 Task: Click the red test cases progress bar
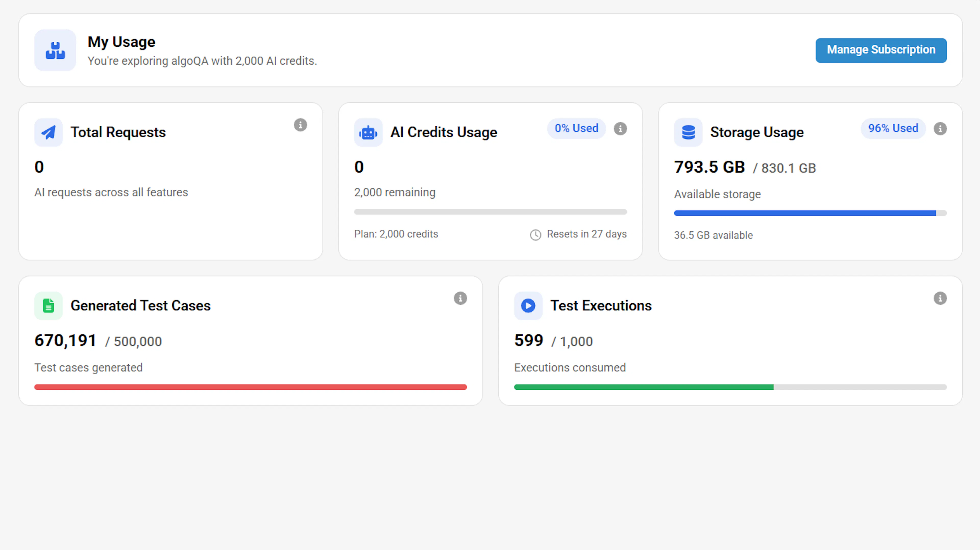tap(251, 387)
